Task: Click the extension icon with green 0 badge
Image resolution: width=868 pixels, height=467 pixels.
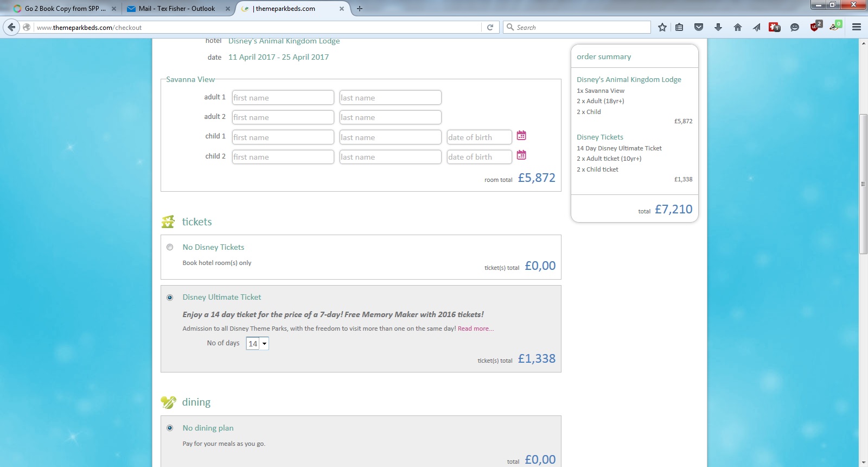Action: click(x=835, y=26)
